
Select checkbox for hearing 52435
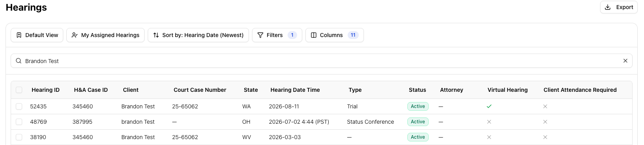(x=19, y=106)
